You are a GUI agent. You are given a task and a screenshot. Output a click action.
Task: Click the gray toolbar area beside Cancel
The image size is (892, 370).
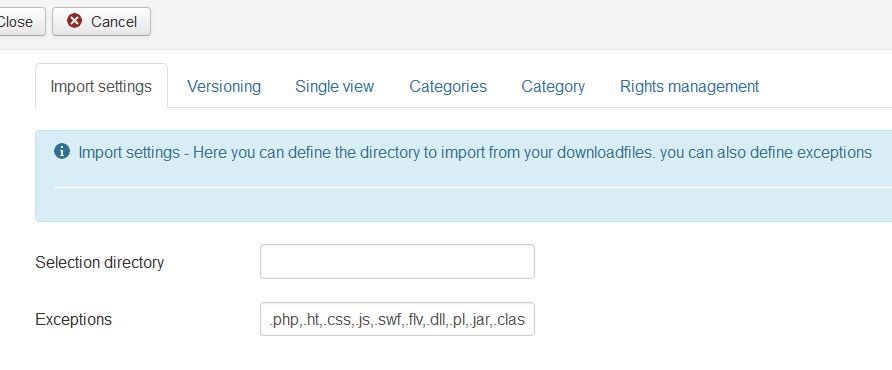tap(512, 23)
